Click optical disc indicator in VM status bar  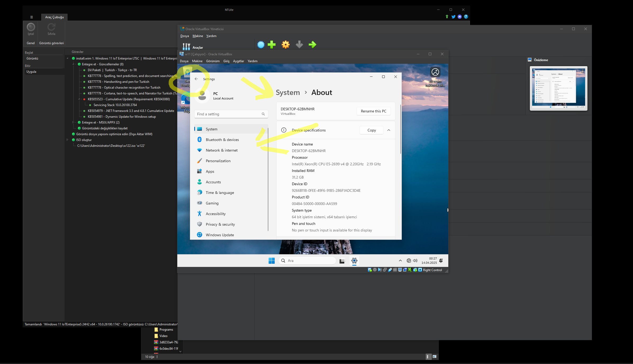pos(375,270)
